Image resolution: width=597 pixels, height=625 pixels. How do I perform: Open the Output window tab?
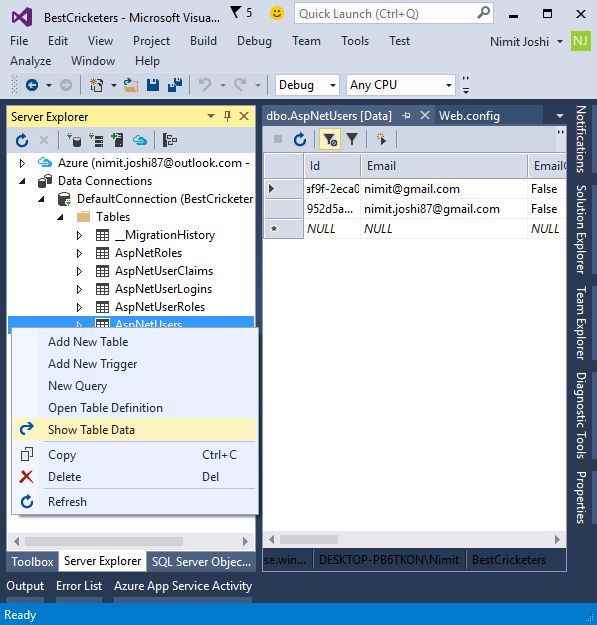click(x=25, y=586)
